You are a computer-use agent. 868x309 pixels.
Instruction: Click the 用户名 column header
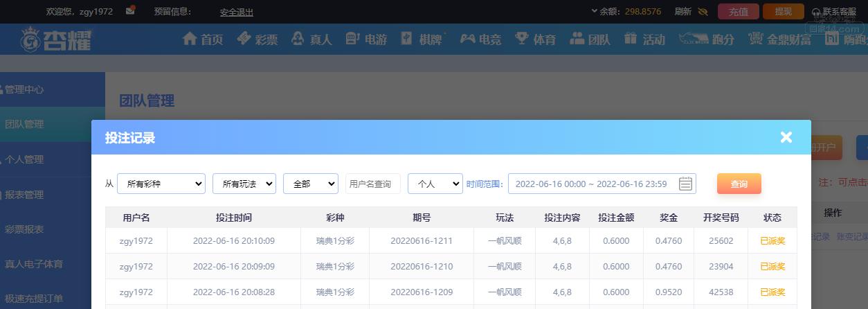click(136, 218)
